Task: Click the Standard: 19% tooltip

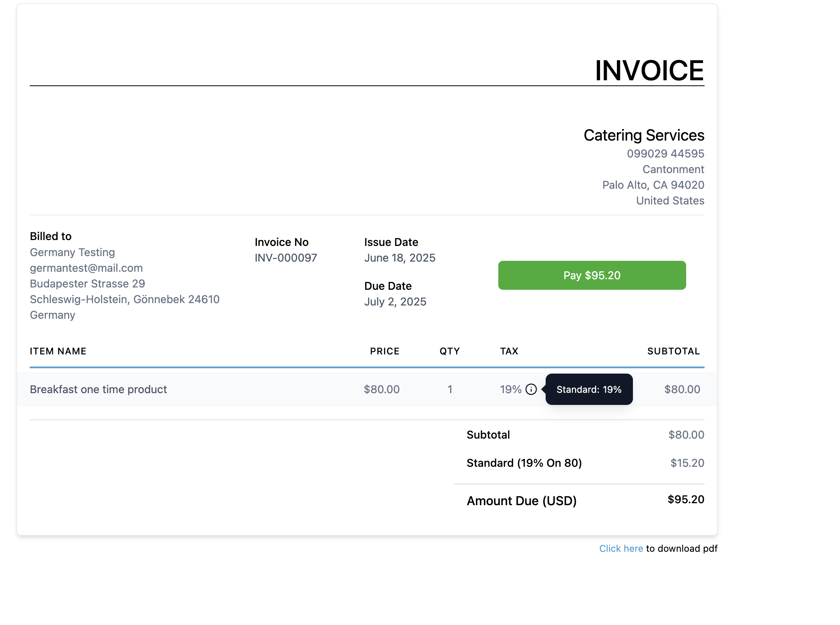Action: (589, 389)
